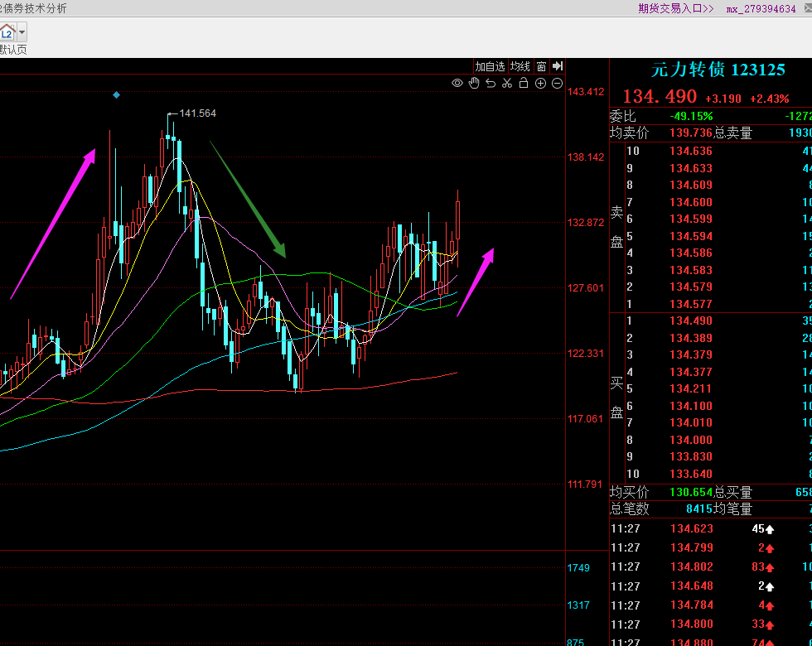Select the hand pan tool
The height and width of the screenshot is (646, 812).
tap(474, 83)
